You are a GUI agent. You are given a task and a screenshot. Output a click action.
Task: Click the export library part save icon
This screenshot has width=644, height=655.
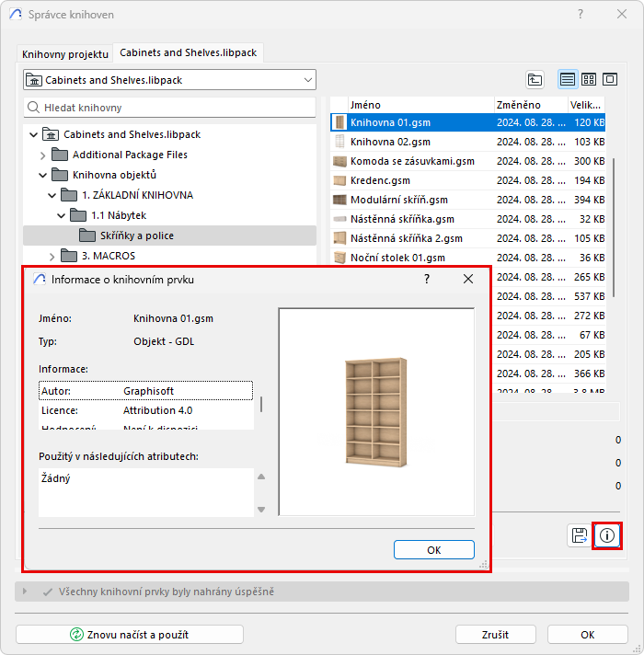[x=579, y=535]
